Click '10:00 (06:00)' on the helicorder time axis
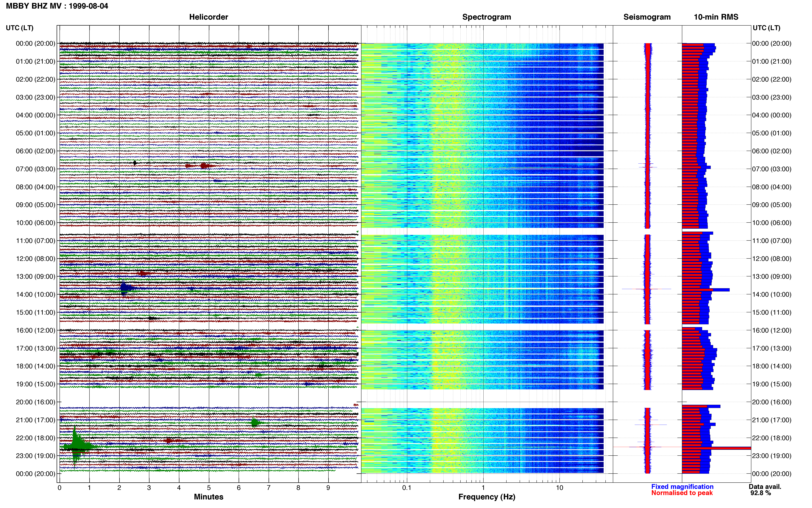This screenshot has width=812, height=508. 36,223
